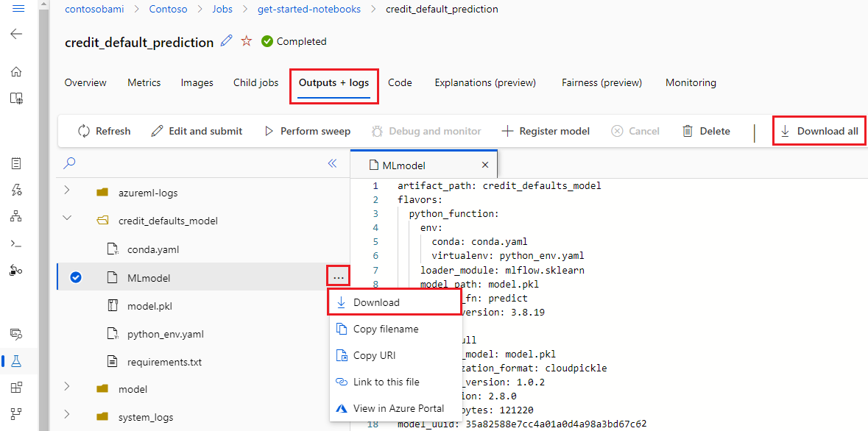
Task: Select Copy URI in the context menu
Action: tap(374, 355)
